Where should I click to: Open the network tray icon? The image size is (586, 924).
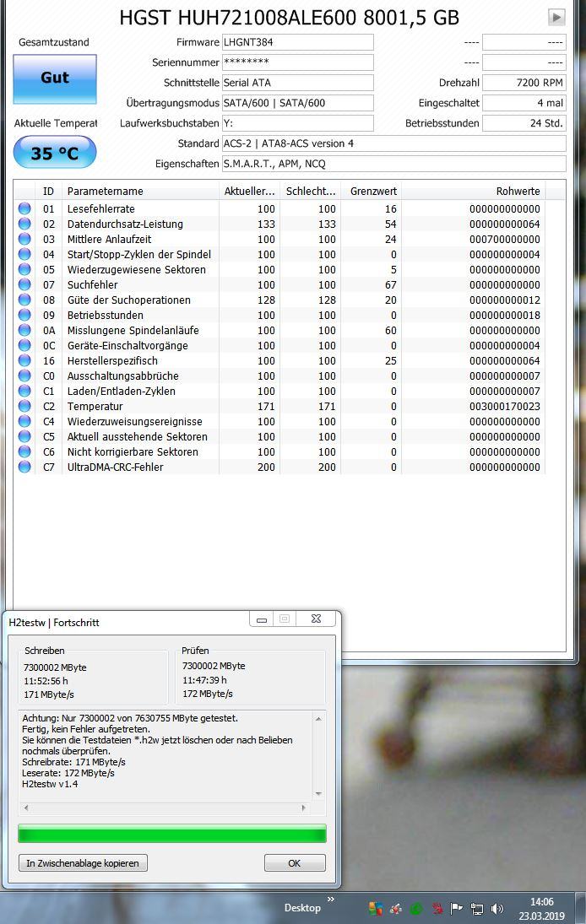coord(476,909)
